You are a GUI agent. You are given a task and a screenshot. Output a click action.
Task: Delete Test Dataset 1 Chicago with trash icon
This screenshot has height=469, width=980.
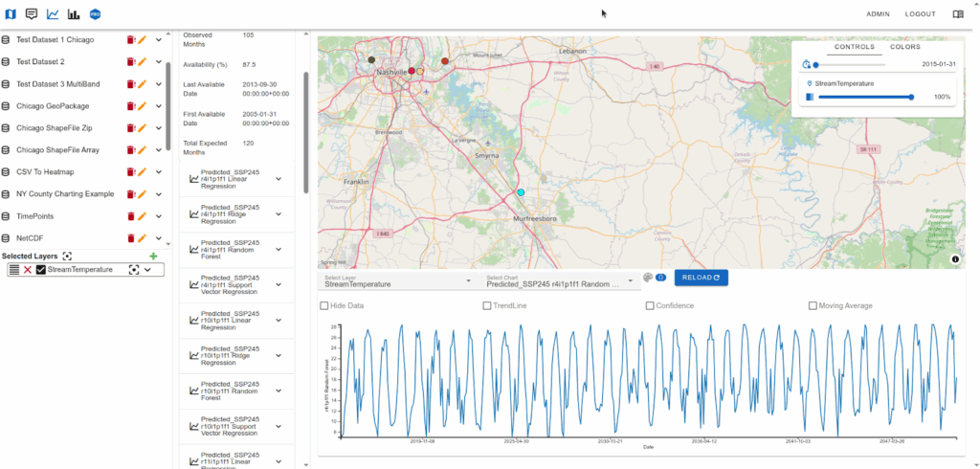[131, 40]
